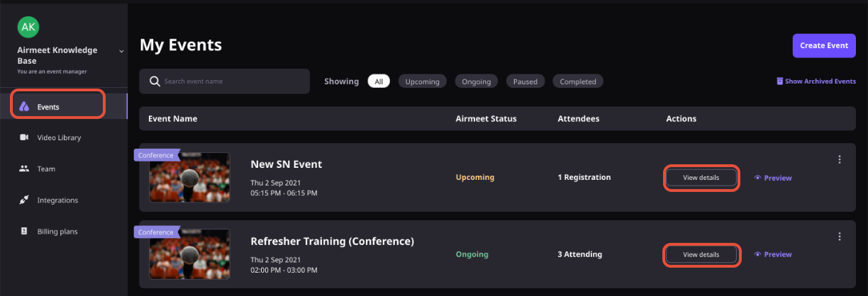The width and height of the screenshot is (868, 296).
Task: View details of New SN Event
Action: 701,178
